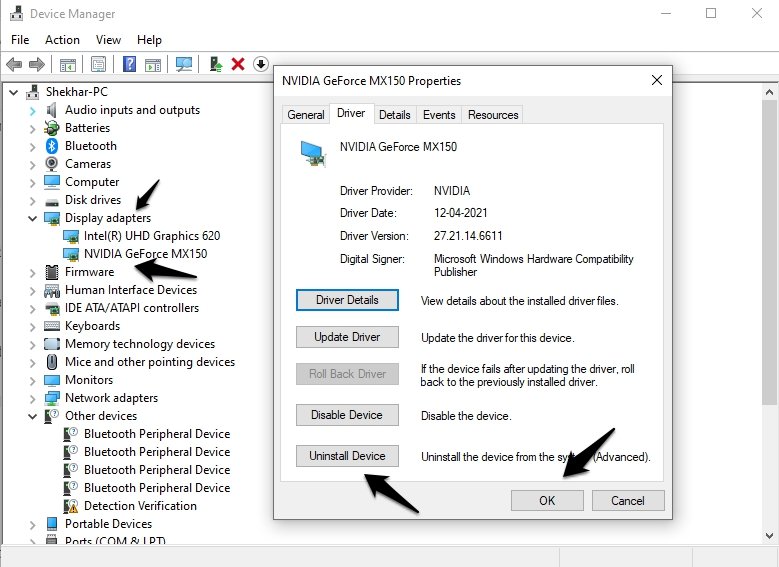The image size is (779, 567).
Task: Click the Properties sheet toolbar icon
Action: coord(98,64)
